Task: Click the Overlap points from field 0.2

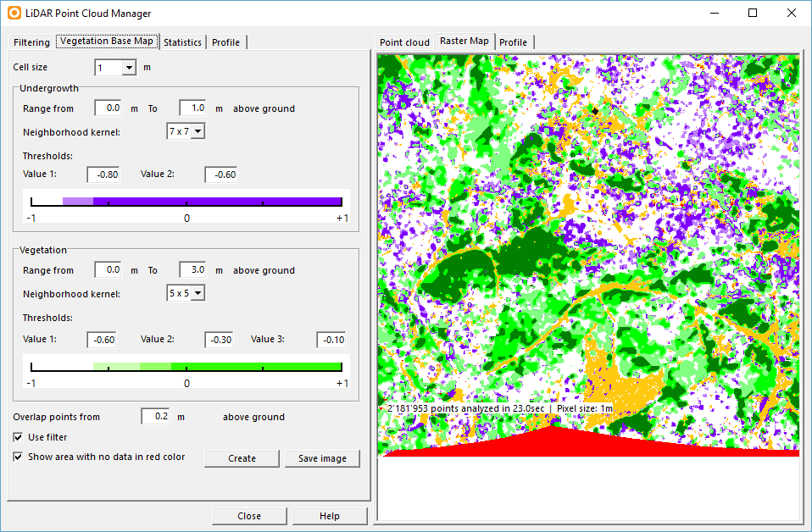Action: point(156,416)
